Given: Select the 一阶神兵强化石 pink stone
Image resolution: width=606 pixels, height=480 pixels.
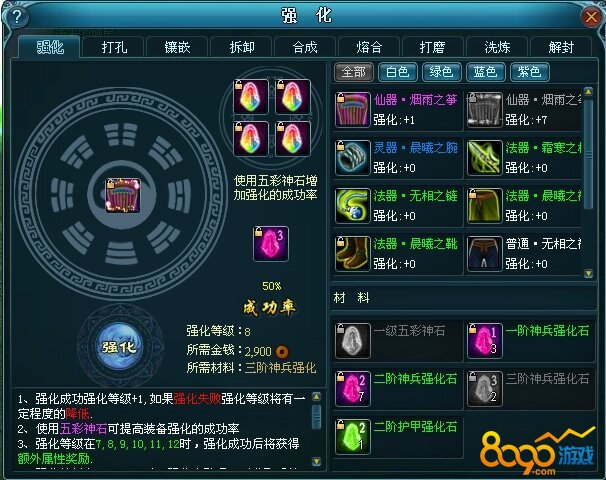Looking at the screenshot, I should 485,340.
